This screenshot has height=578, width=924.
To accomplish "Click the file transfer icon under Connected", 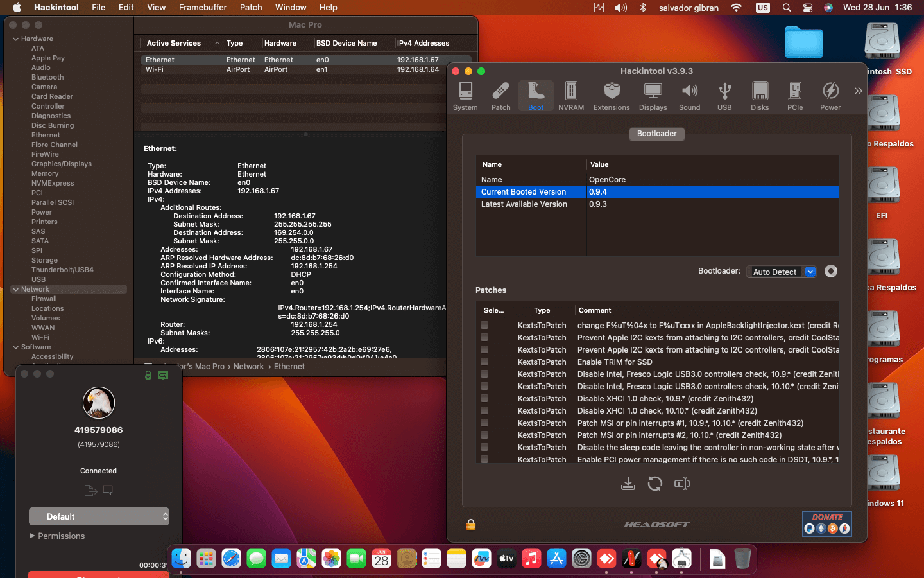I will pyautogui.click(x=90, y=490).
